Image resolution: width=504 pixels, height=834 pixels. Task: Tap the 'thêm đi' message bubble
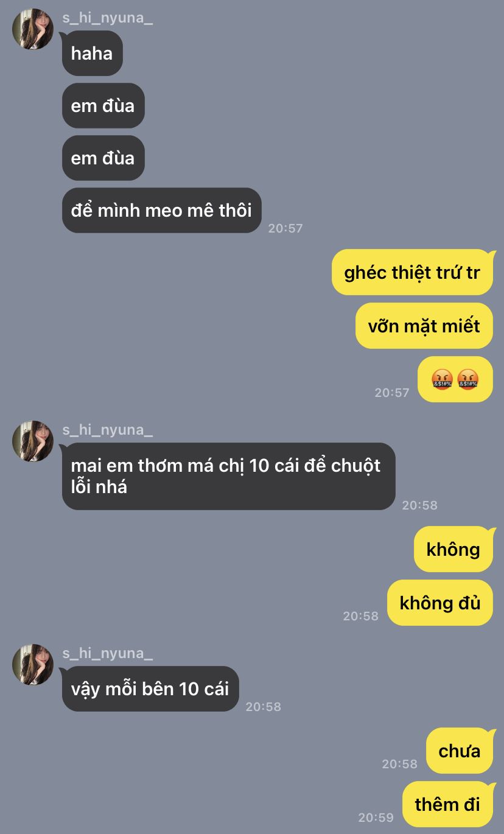tap(447, 804)
